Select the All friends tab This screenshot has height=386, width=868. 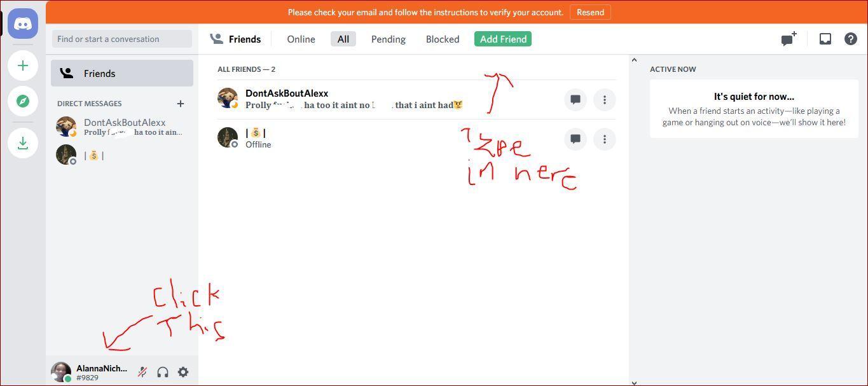pos(343,39)
